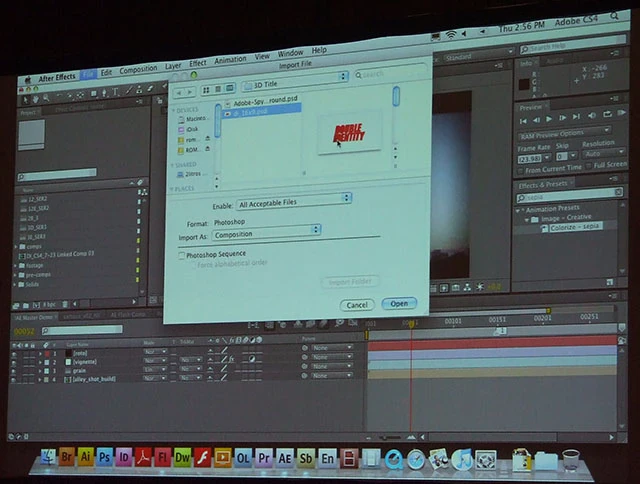
Task: Enable From Current Time checkbox
Action: [x=520, y=171]
